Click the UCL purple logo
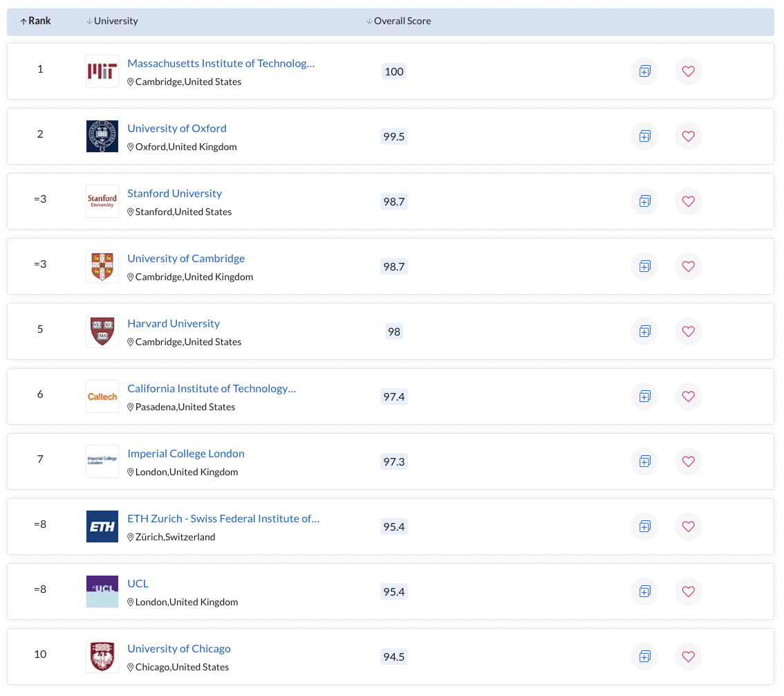The width and height of the screenshot is (784, 696). (x=102, y=592)
